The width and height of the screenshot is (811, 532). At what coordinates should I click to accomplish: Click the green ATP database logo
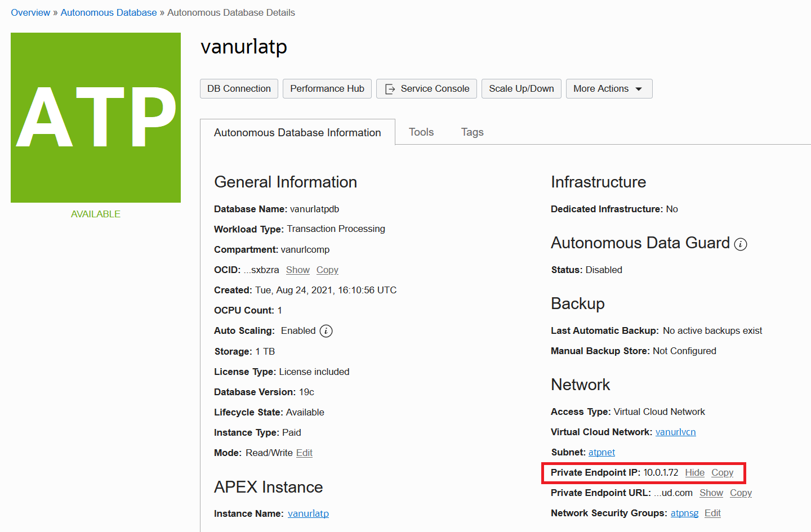tap(95, 117)
